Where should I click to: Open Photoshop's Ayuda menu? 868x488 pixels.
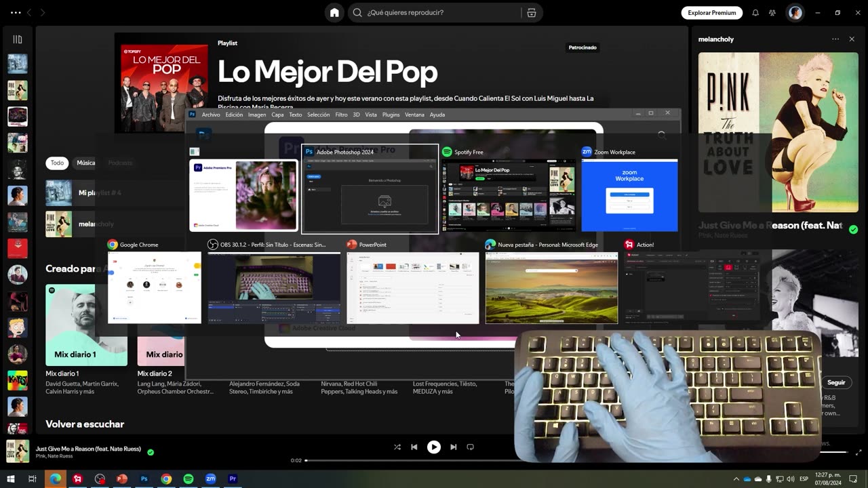pyautogui.click(x=437, y=115)
